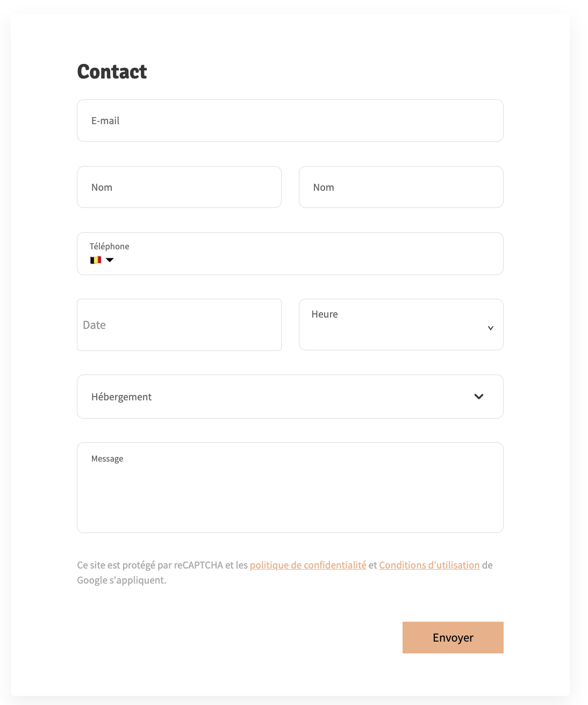The image size is (588, 705).
Task: Open the phone country code dropdown arrow
Action: pos(110,260)
